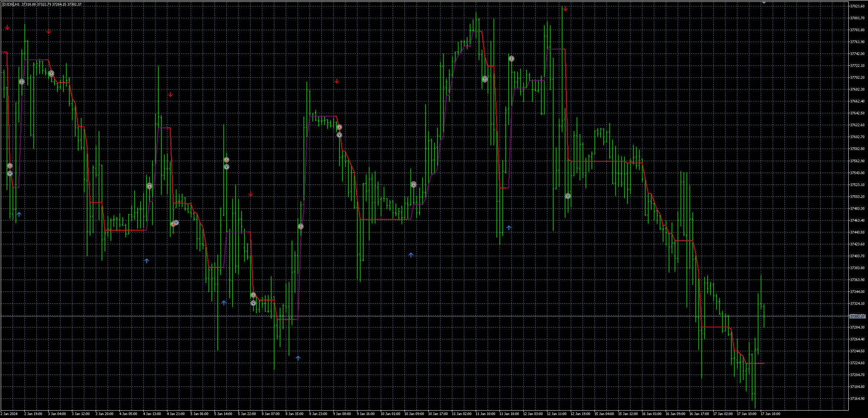The height and width of the screenshot is (418, 868).
Task: Click the blue buy arrow above 4 Jan 13:00
Action: click(147, 261)
